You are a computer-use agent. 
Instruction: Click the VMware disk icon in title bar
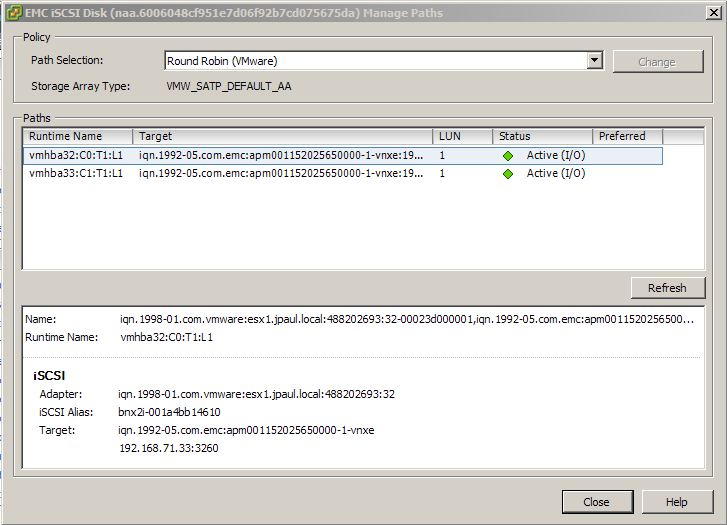coord(14,13)
